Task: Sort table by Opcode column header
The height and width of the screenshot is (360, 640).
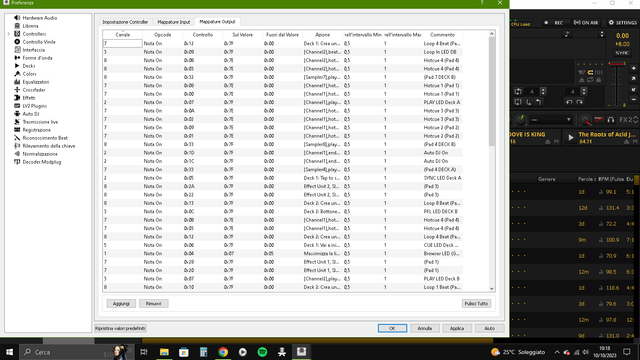Action: 162,35
